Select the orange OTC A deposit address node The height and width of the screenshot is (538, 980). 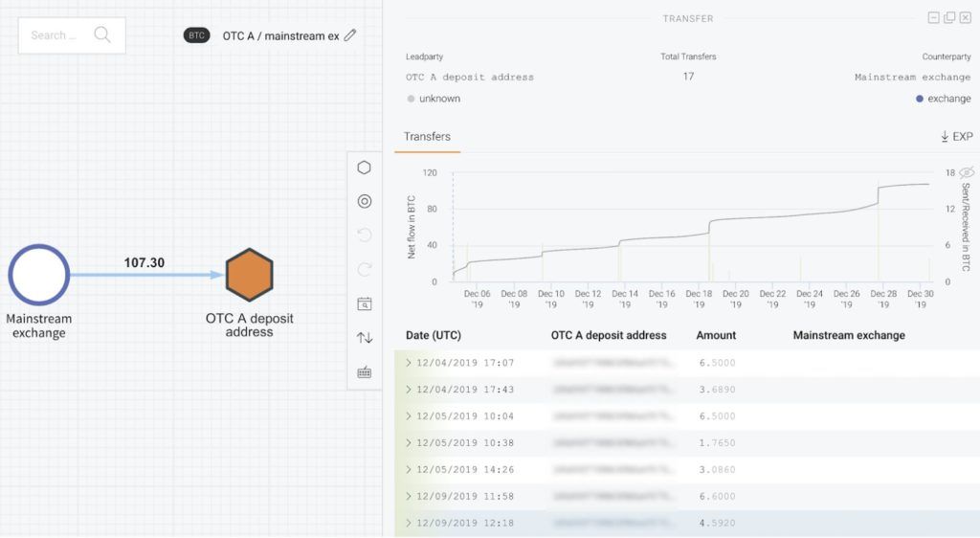pyautogui.click(x=250, y=275)
